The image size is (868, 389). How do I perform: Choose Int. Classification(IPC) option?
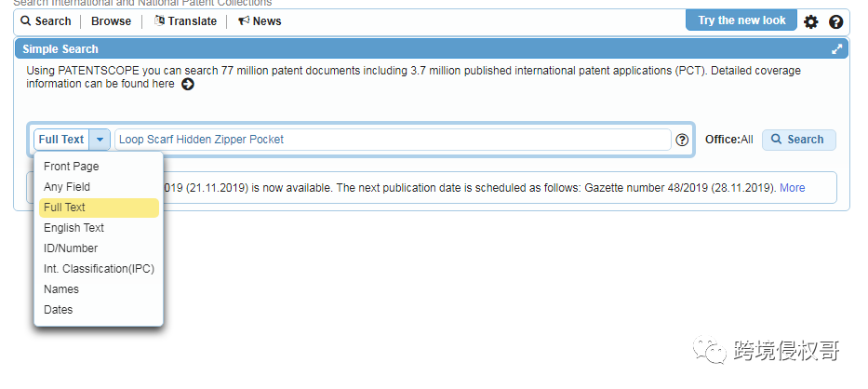(99, 269)
